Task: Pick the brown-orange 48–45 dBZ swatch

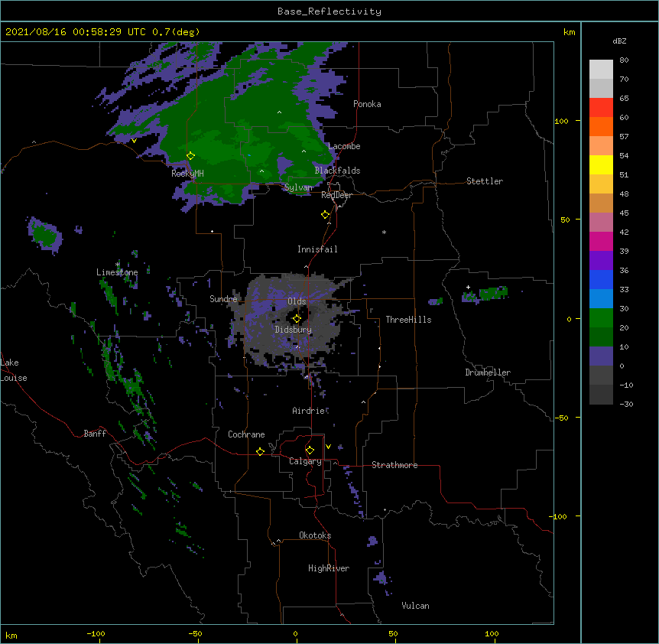Action: click(x=601, y=203)
